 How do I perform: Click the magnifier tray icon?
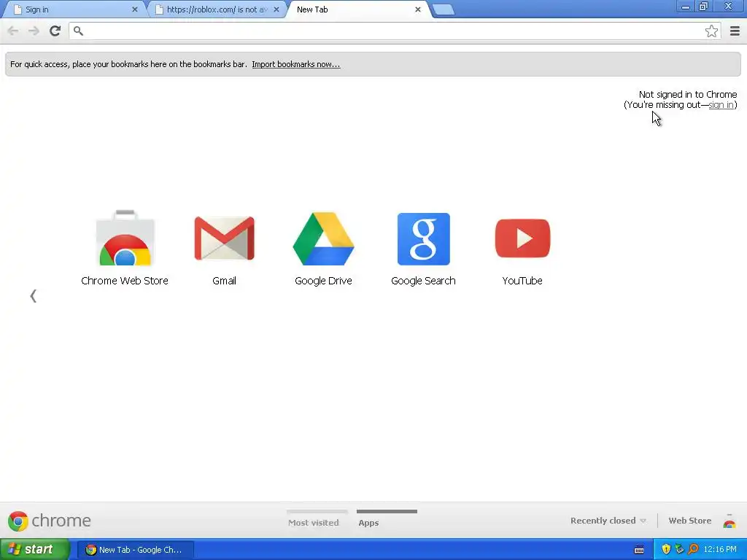point(693,549)
